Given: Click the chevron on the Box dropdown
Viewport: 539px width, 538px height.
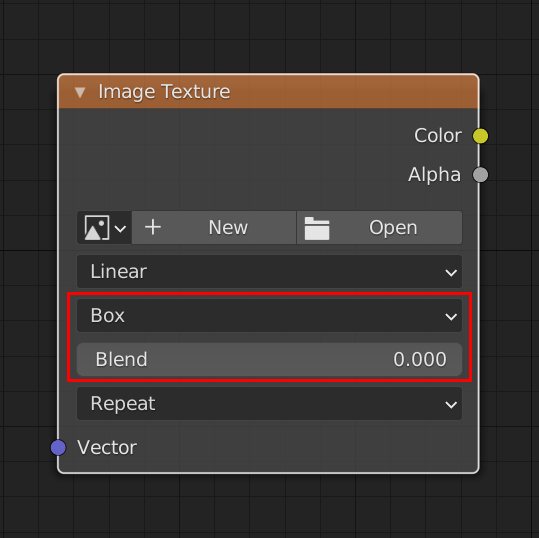Looking at the screenshot, I should click(451, 317).
